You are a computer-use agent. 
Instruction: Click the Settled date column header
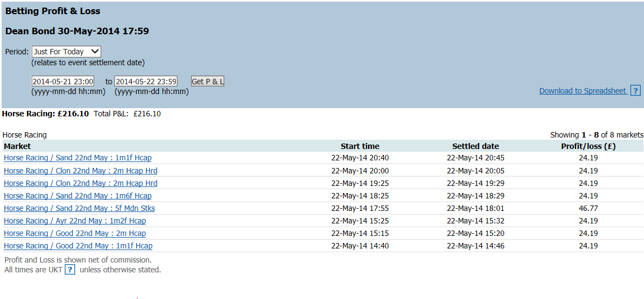[x=476, y=146]
